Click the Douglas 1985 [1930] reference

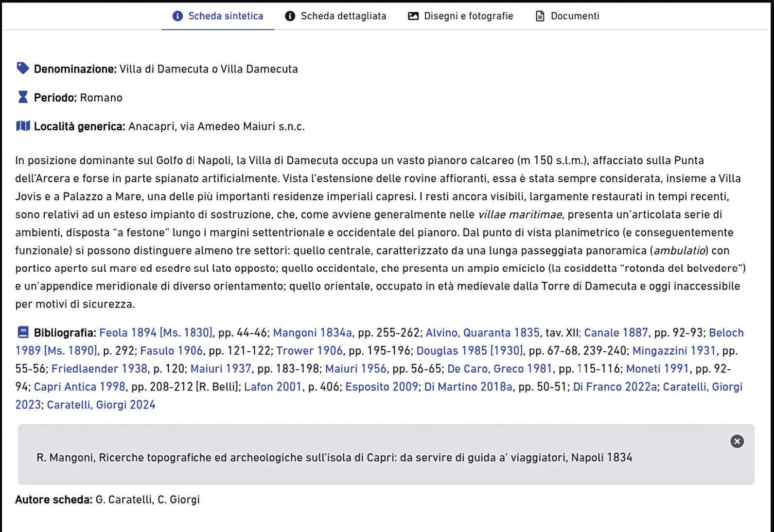470,351
